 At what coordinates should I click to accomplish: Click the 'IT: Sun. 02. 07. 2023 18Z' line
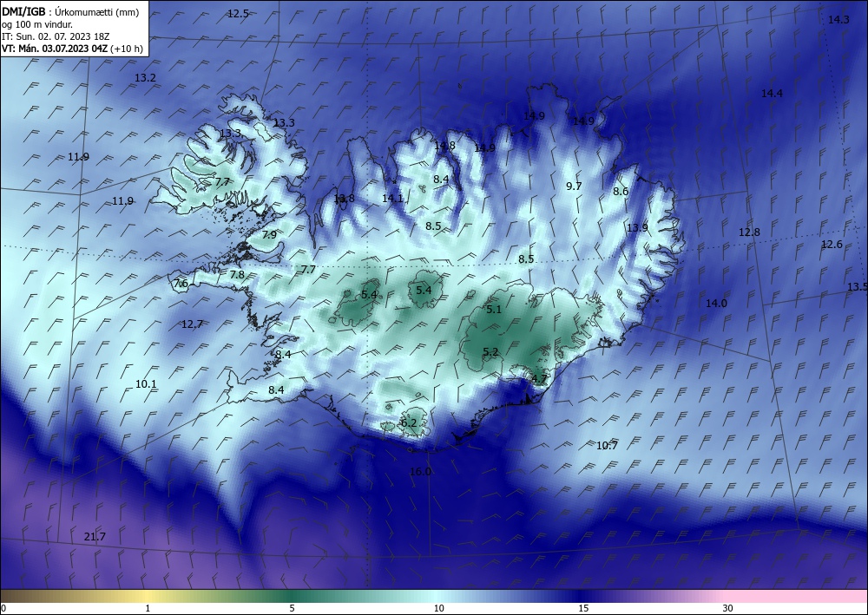[x=56, y=36]
